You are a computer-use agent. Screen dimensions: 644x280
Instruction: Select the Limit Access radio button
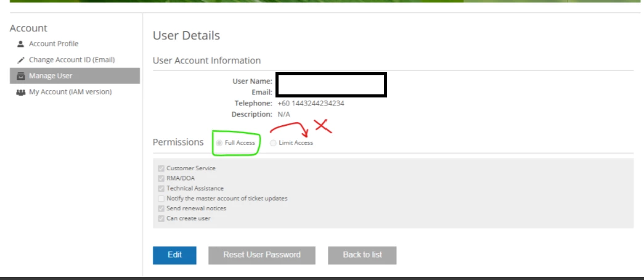tap(273, 142)
